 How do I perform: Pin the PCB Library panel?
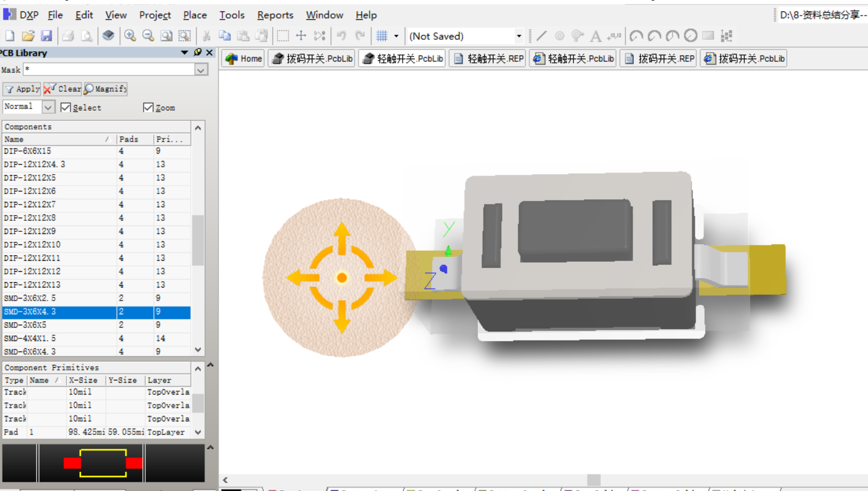click(198, 52)
